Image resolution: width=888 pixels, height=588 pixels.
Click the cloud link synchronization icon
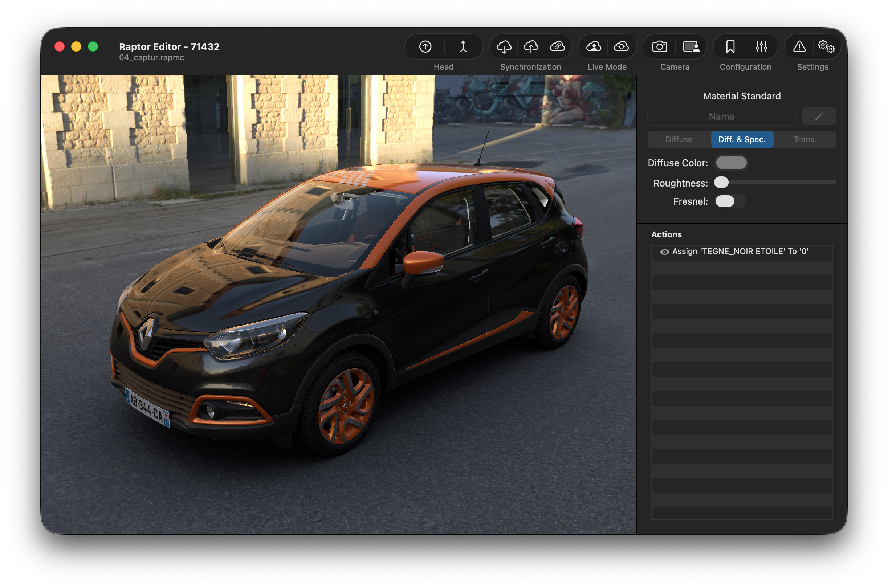[557, 46]
